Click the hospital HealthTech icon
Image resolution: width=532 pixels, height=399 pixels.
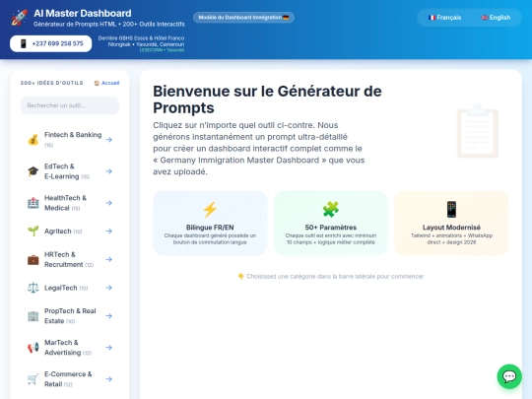[33, 203]
